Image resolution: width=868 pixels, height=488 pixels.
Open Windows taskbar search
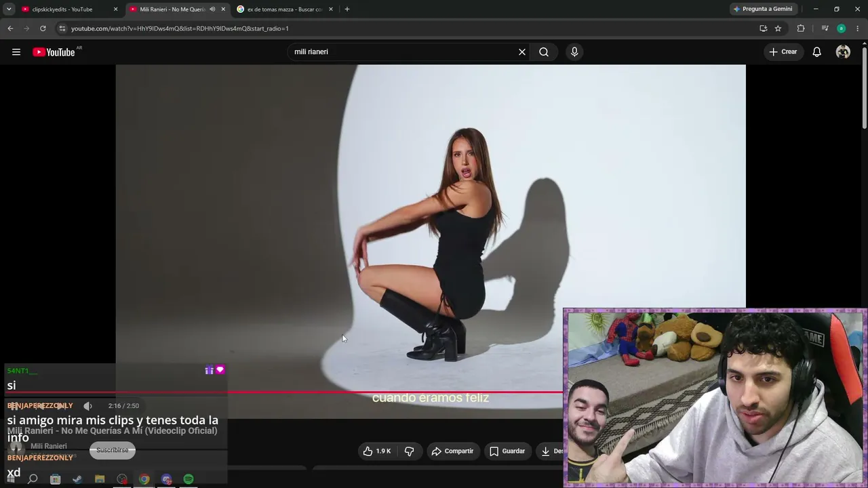(33, 479)
